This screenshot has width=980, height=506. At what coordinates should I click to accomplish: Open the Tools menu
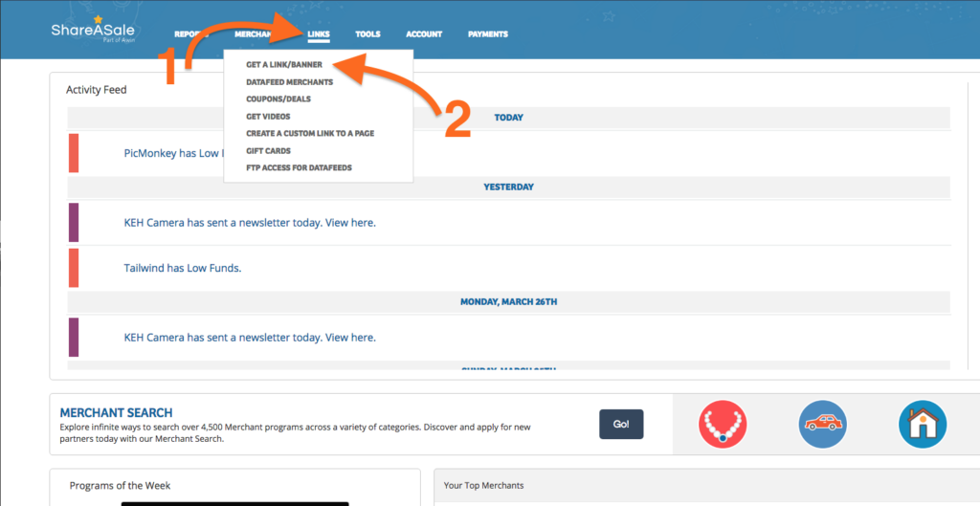click(368, 34)
